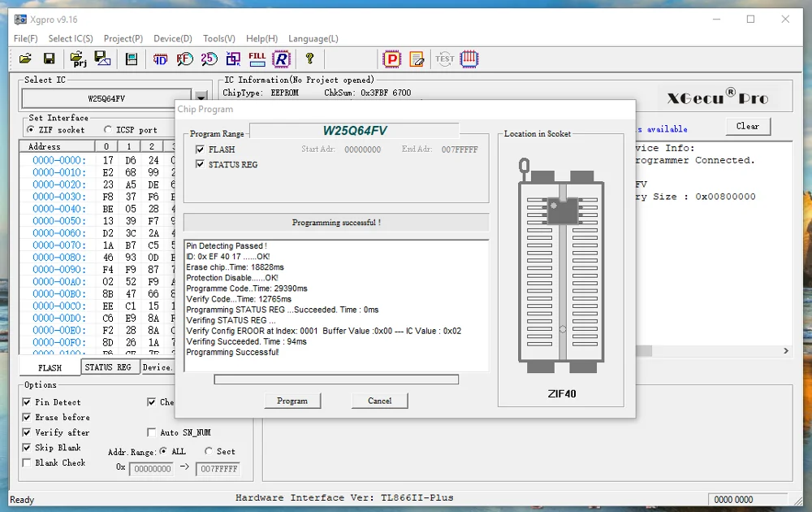Select the Sect address range radio
812x512 pixels.
[208, 451]
